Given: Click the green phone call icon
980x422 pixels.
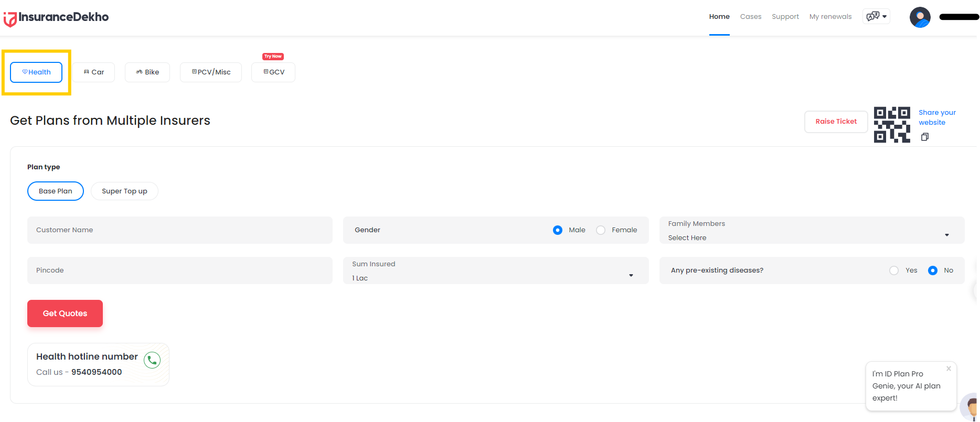Looking at the screenshot, I should click(x=152, y=360).
